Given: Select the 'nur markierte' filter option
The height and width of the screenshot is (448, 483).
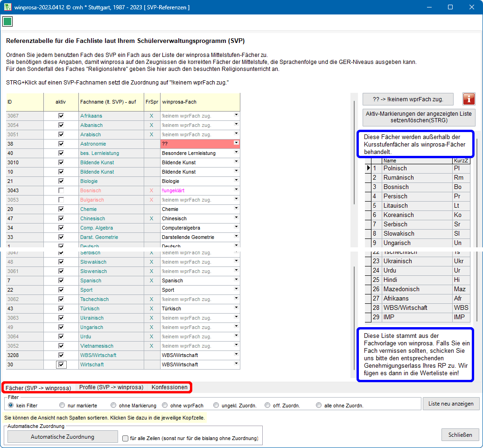Looking at the screenshot, I should (62, 406).
